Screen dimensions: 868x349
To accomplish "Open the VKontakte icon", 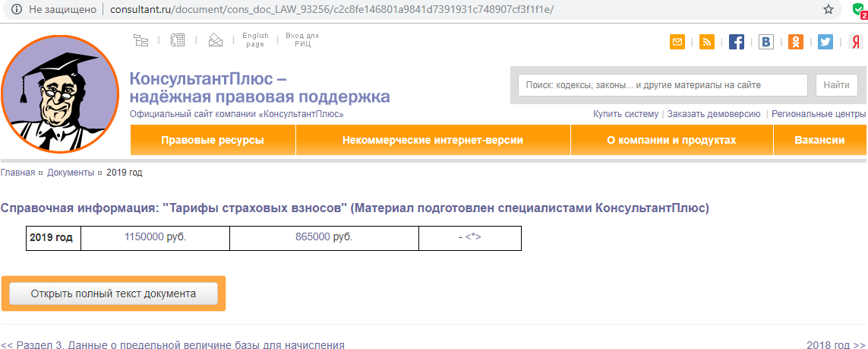I will 766,42.
